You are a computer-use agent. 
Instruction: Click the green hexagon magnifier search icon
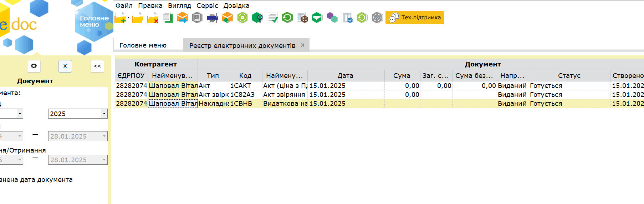[x=257, y=18]
